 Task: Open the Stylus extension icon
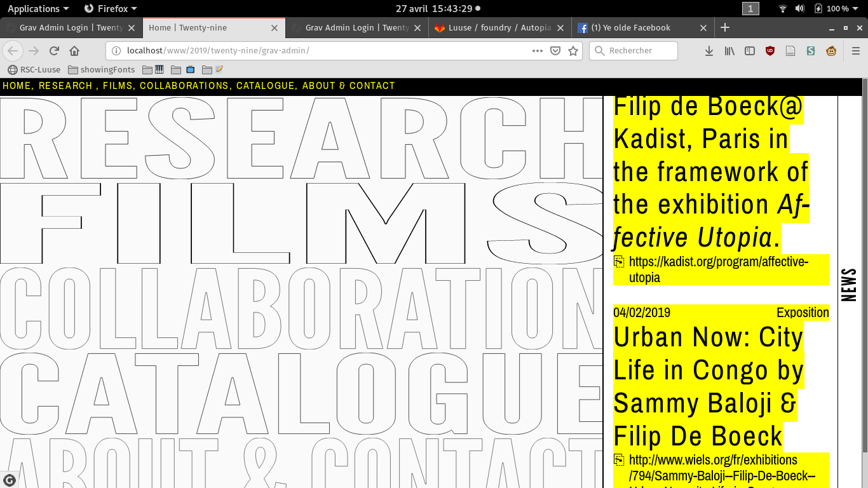(x=811, y=51)
